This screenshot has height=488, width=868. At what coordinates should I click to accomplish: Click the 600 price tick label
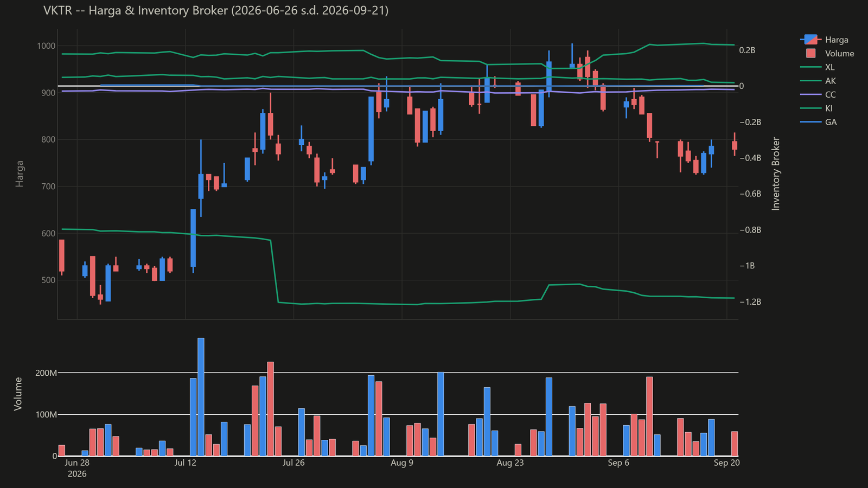coord(48,233)
